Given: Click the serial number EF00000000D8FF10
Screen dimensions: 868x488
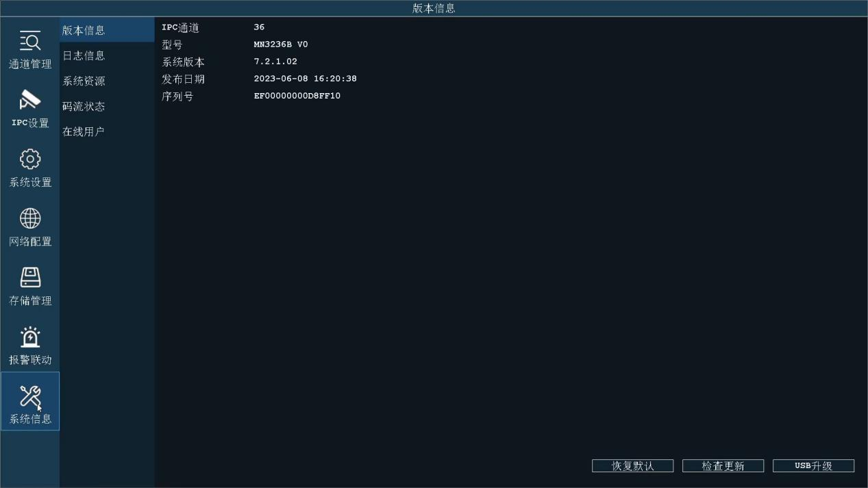Looking at the screenshot, I should [x=297, y=97].
